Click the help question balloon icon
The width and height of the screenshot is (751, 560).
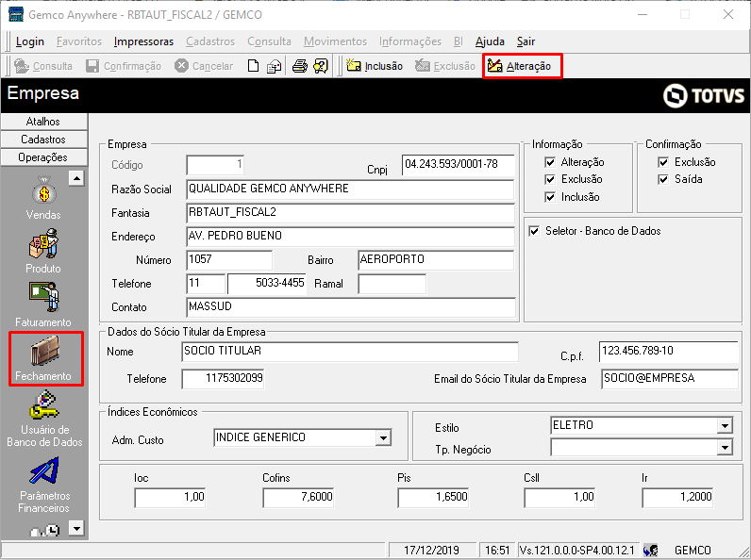(x=321, y=66)
